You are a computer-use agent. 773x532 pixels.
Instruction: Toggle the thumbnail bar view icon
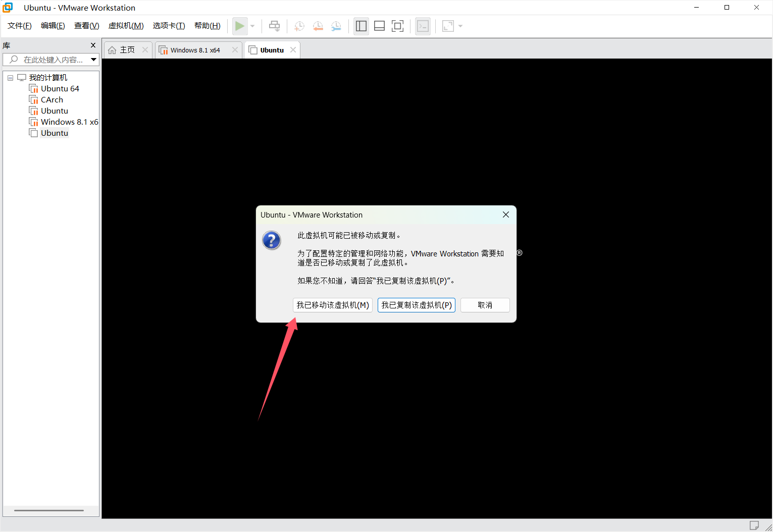(x=380, y=26)
